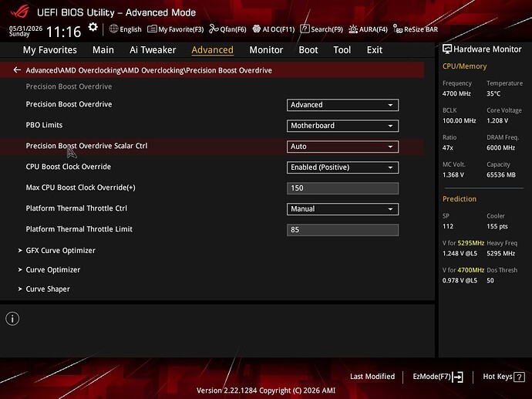The image size is (532, 399).
Task: Click CPU/Memory heading in Hardware Monitor
Action: [464, 66]
